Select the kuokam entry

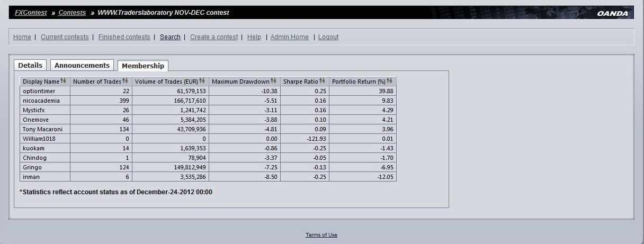(x=33, y=148)
